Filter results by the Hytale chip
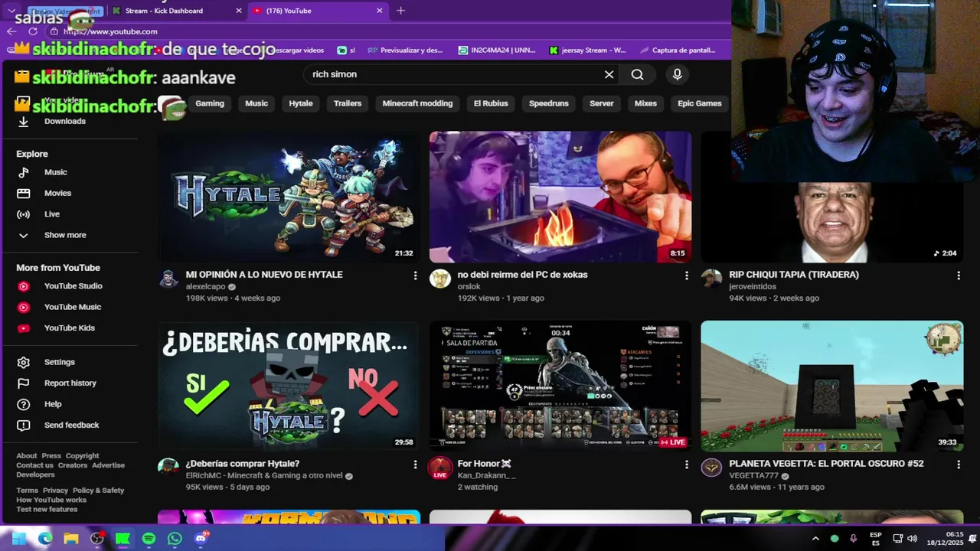The height and width of the screenshot is (551, 980). pyautogui.click(x=301, y=103)
